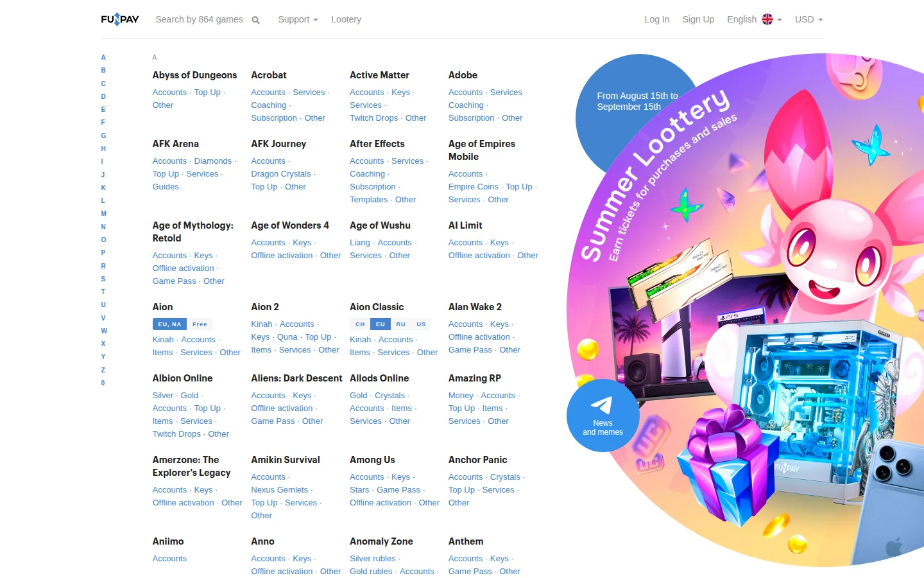Viewport: 924px width, 578px height.
Task: Open Nexus Gemlets under Amikin Survival
Action: click(x=280, y=490)
